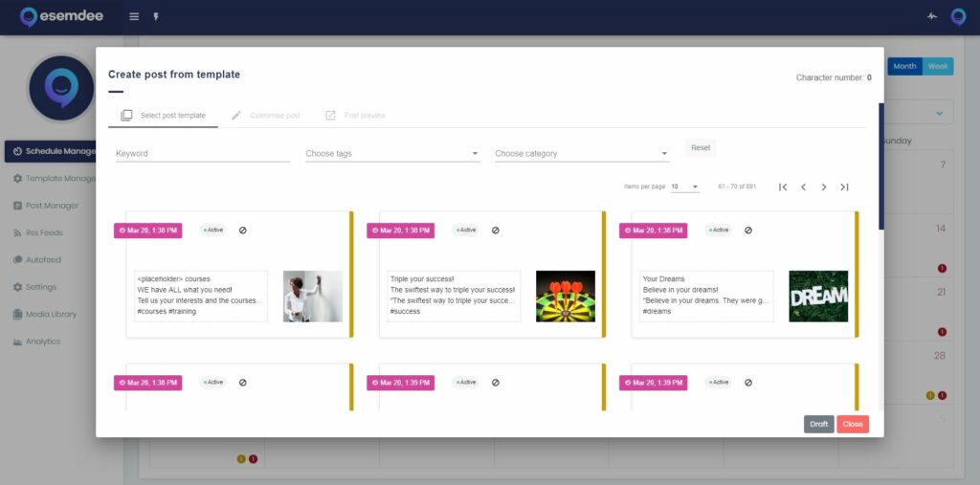Open the hamburger menu in top bar

[134, 17]
